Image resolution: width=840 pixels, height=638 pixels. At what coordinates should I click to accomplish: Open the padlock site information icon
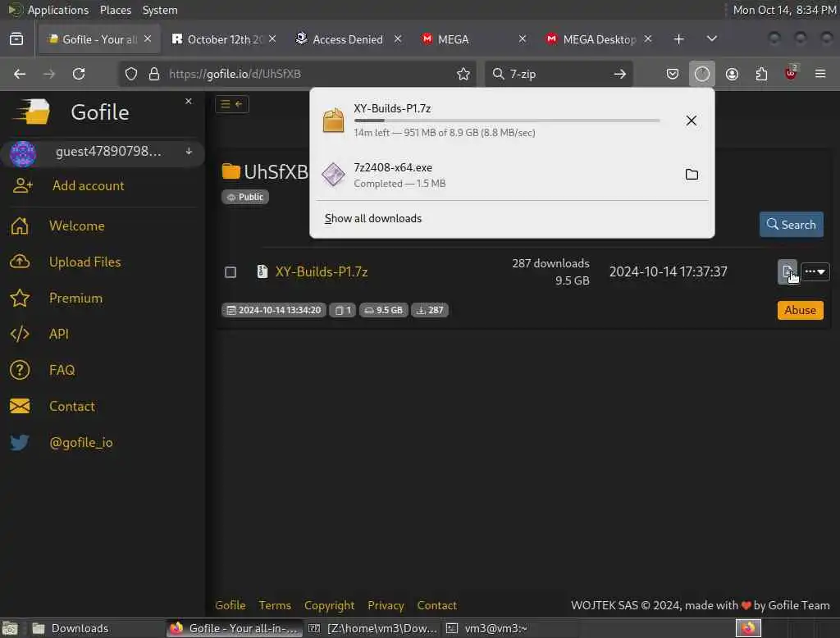point(154,74)
